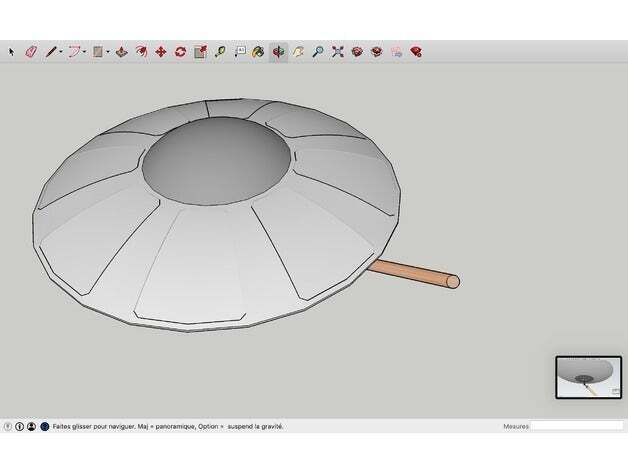Screen dimensions: 628x472
Task: Expand the Line tool dropdown arrow
Action: click(61, 51)
